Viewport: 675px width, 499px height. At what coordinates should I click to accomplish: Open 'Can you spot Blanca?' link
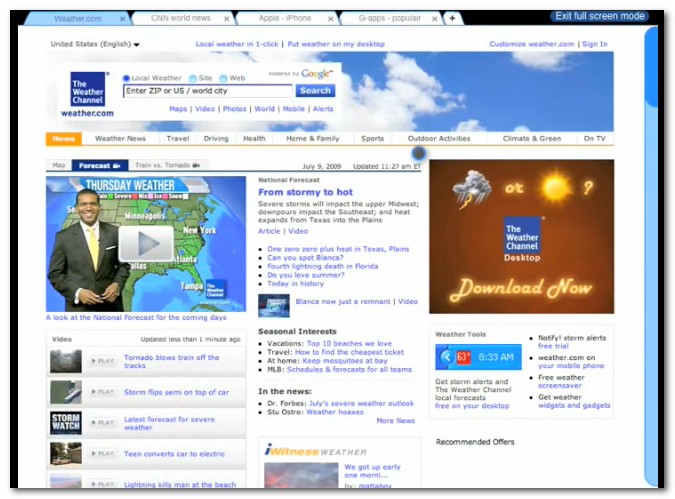[x=305, y=258]
